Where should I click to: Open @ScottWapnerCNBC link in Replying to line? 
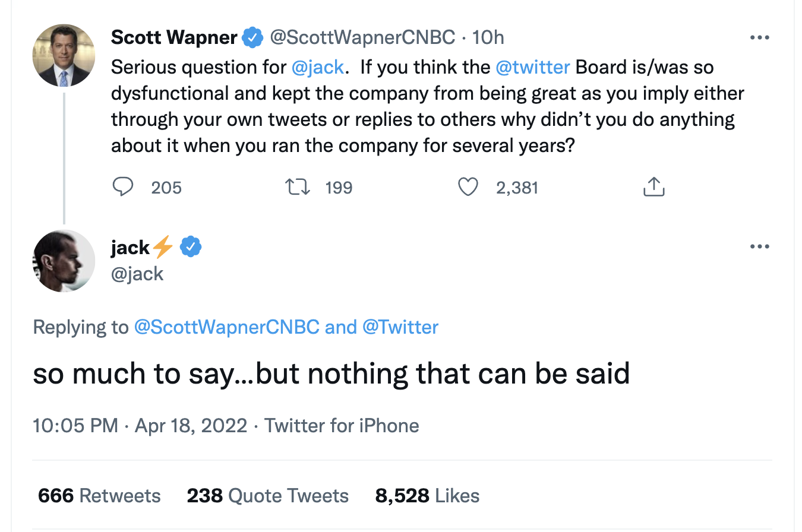227,327
